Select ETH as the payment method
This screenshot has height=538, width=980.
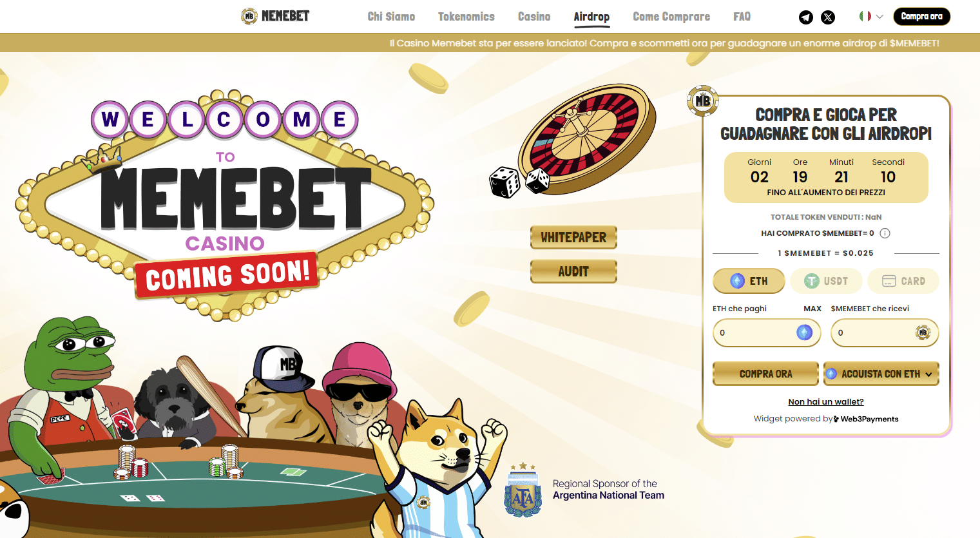point(749,281)
